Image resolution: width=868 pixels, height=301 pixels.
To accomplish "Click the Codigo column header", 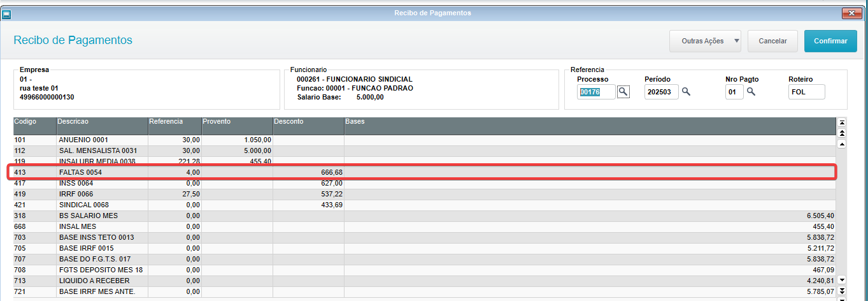I will pyautogui.click(x=34, y=126).
